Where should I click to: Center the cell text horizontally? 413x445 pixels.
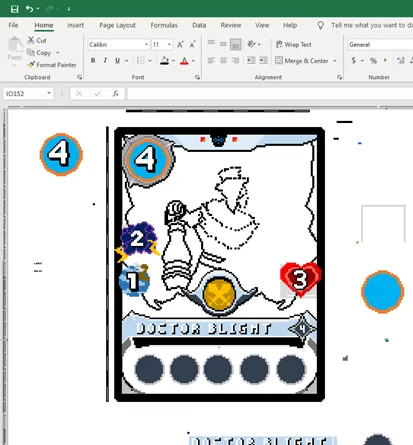coord(223,60)
